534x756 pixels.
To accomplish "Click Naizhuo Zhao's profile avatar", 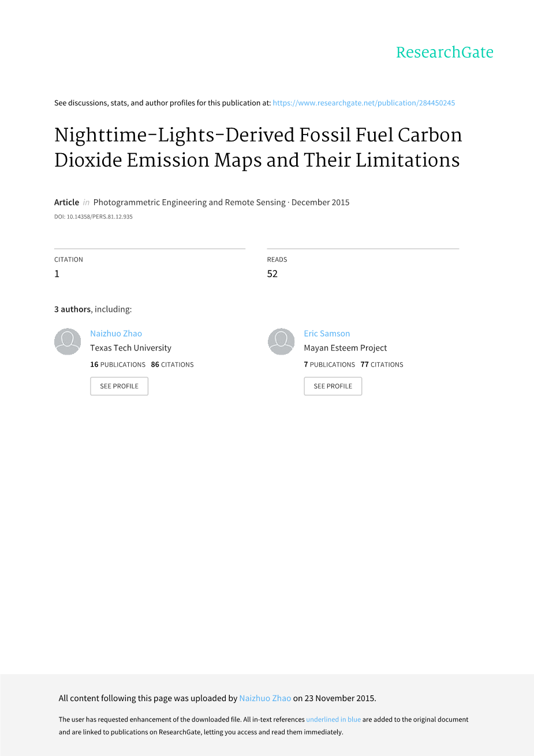I will click(x=68, y=341).
